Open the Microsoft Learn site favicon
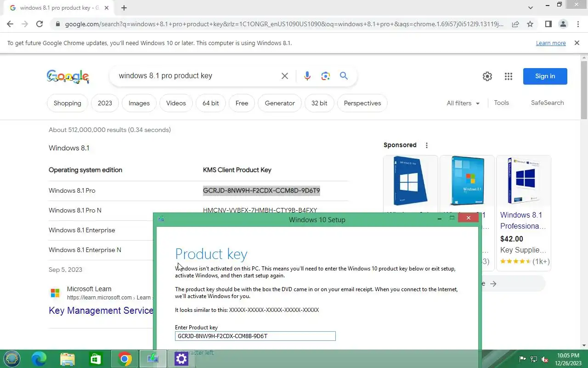The height and width of the screenshot is (368, 588). coord(55,293)
